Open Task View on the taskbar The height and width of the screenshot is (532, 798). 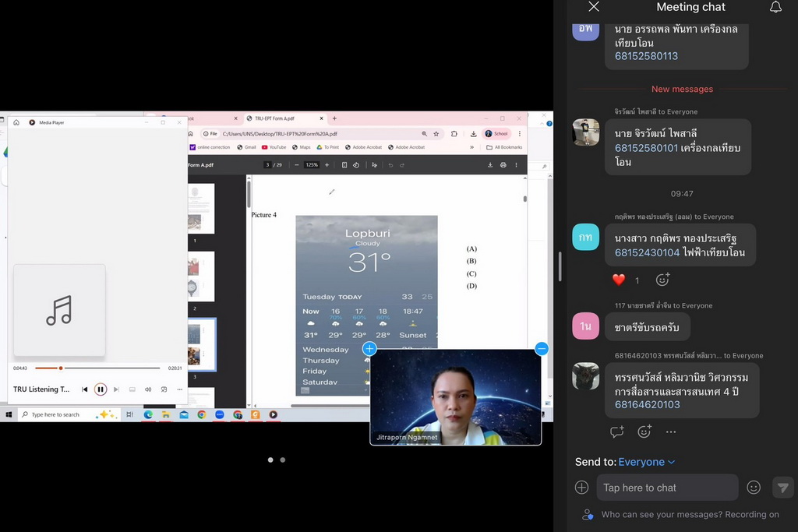130,414
